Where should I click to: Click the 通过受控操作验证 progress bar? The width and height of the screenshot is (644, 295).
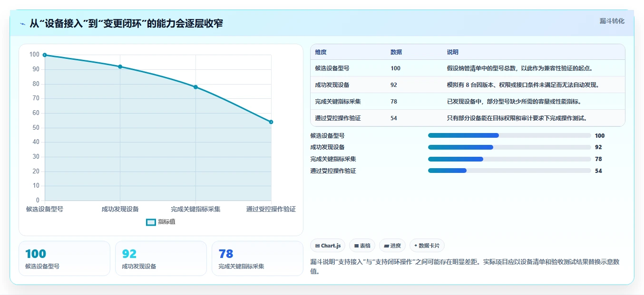(509, 171)
